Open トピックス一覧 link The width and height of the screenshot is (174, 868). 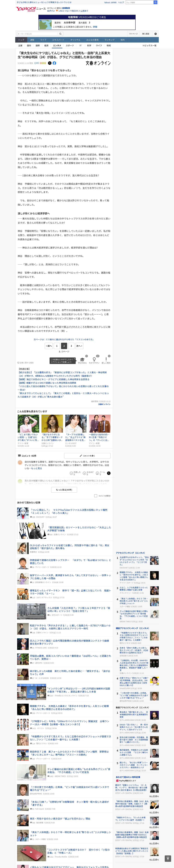pyautogui.click(x=149, y=45)
